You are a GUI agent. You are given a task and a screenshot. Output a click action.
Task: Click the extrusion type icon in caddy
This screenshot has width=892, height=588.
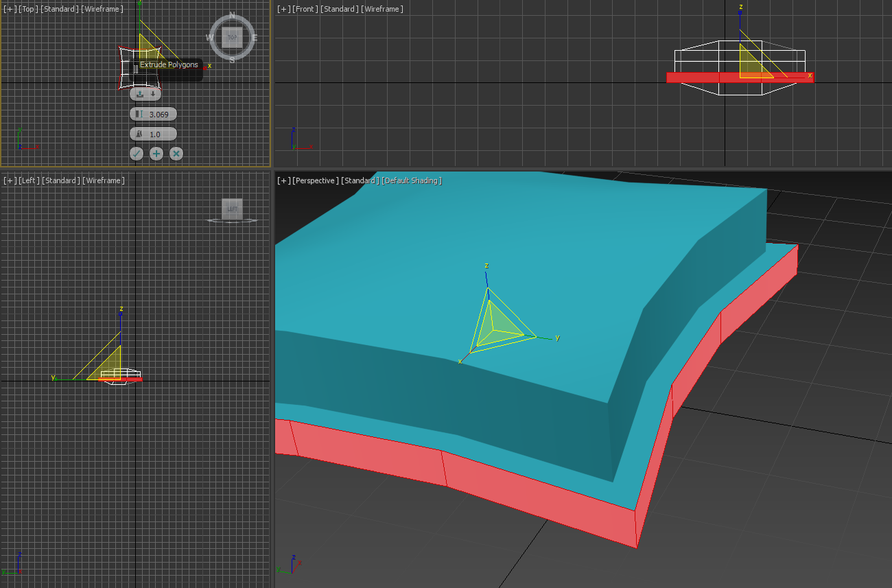coord(139,94)
